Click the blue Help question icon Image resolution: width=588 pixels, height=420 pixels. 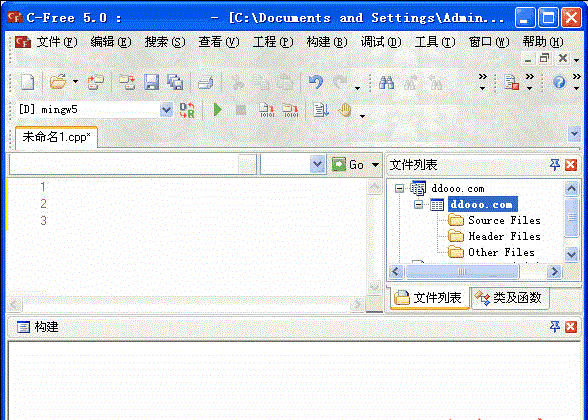click(x=559, y=82)
